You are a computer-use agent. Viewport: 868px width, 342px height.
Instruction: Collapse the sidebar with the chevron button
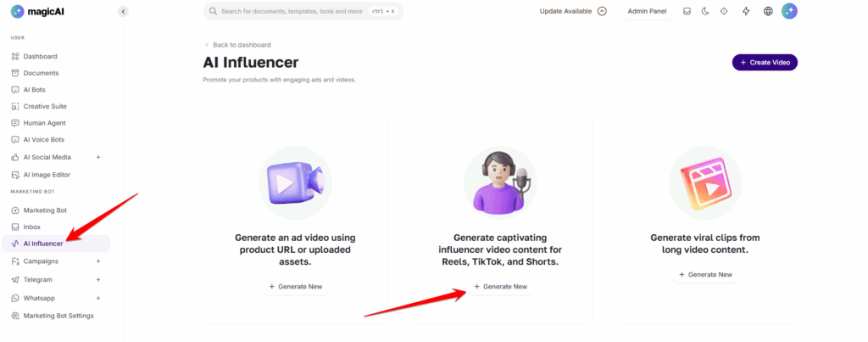point(123,11)
